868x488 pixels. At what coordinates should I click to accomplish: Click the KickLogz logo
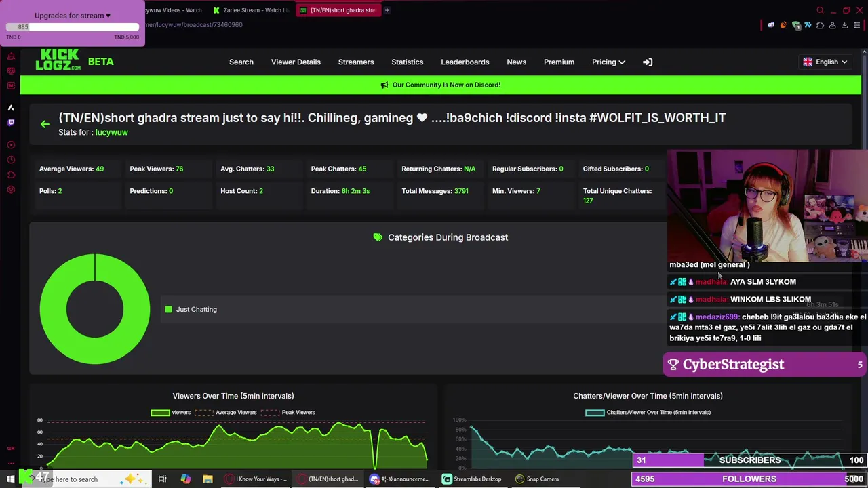58,60
